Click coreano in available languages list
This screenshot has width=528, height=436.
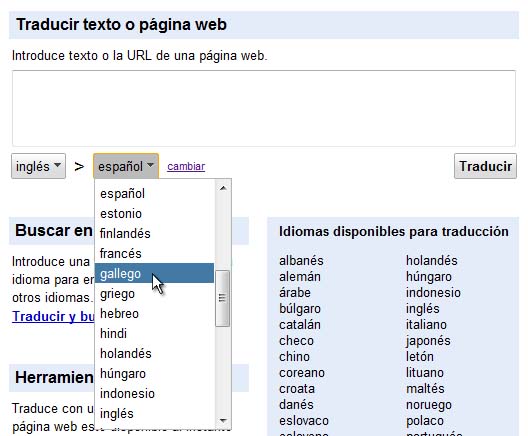(302, 373)
